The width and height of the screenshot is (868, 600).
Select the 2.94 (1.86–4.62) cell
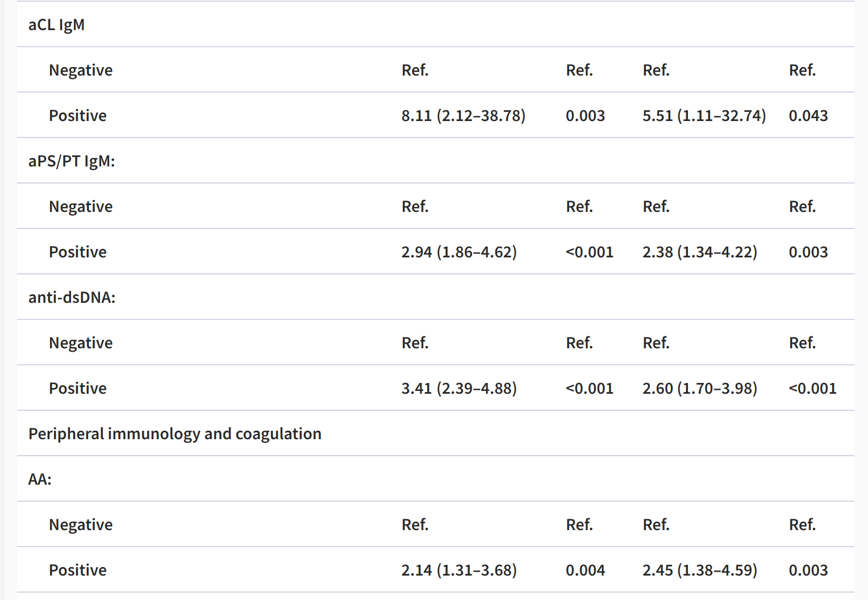pos(459,252)
